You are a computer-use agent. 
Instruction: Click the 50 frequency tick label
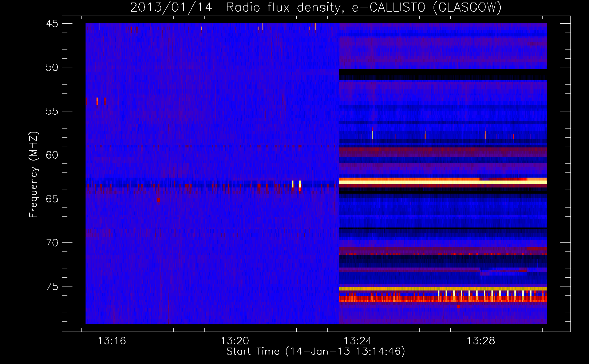[x=52, y=67]
